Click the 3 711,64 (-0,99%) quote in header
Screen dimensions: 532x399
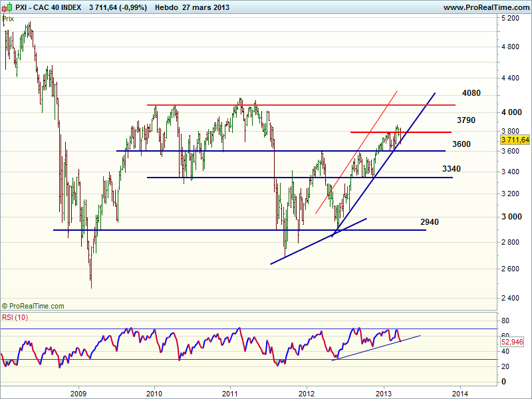(118, 7)
